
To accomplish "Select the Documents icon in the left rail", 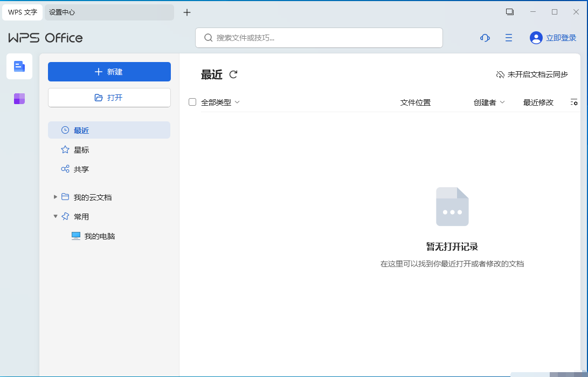I will [19, 66].
